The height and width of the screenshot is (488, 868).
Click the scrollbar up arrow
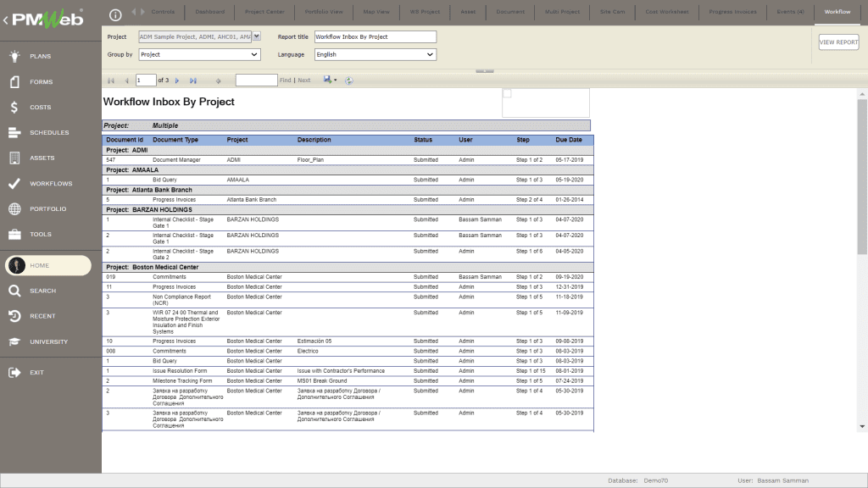click(862, 95)
